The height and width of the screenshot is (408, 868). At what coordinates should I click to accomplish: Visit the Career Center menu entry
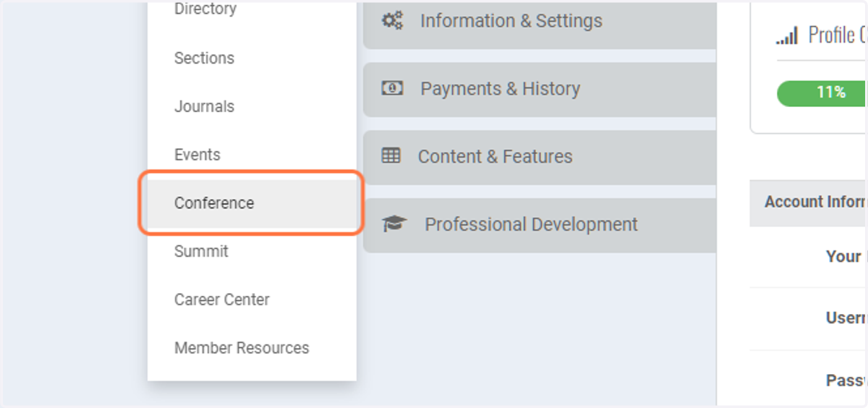point(252,299)
